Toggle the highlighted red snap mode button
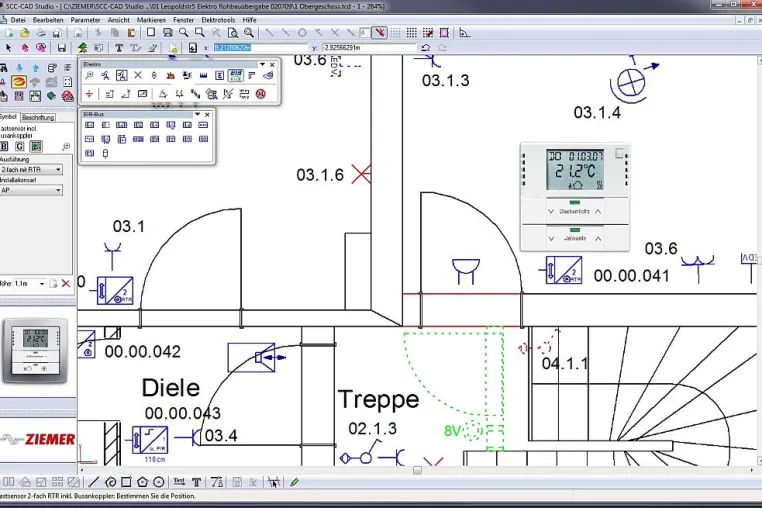The width and height of the screenshot is (762, 508). [x=380, y=33]
